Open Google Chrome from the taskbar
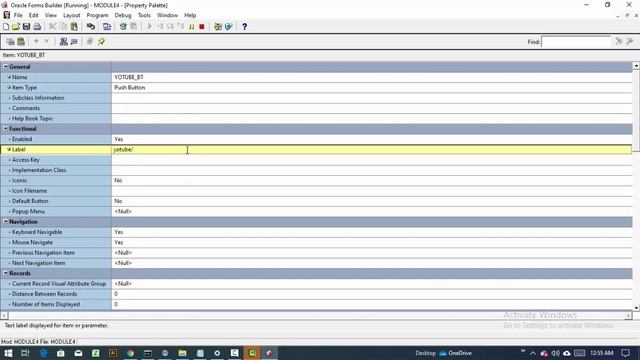 [x=130, y=353]
